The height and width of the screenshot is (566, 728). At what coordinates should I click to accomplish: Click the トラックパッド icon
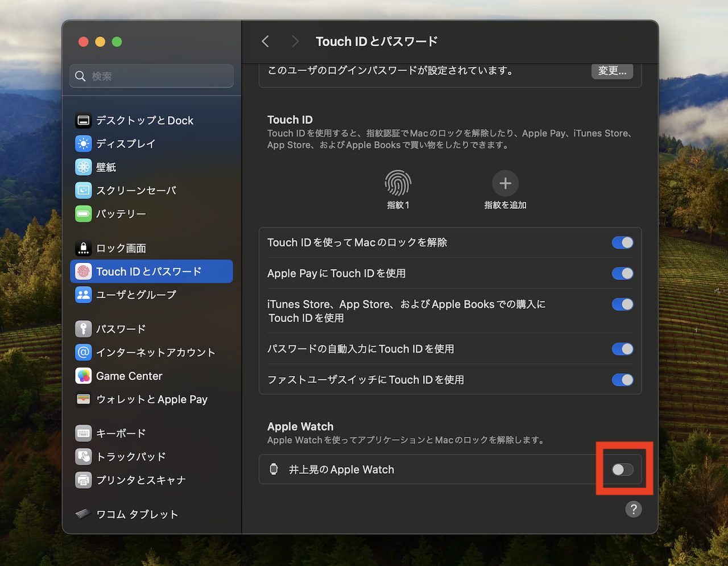84,457
